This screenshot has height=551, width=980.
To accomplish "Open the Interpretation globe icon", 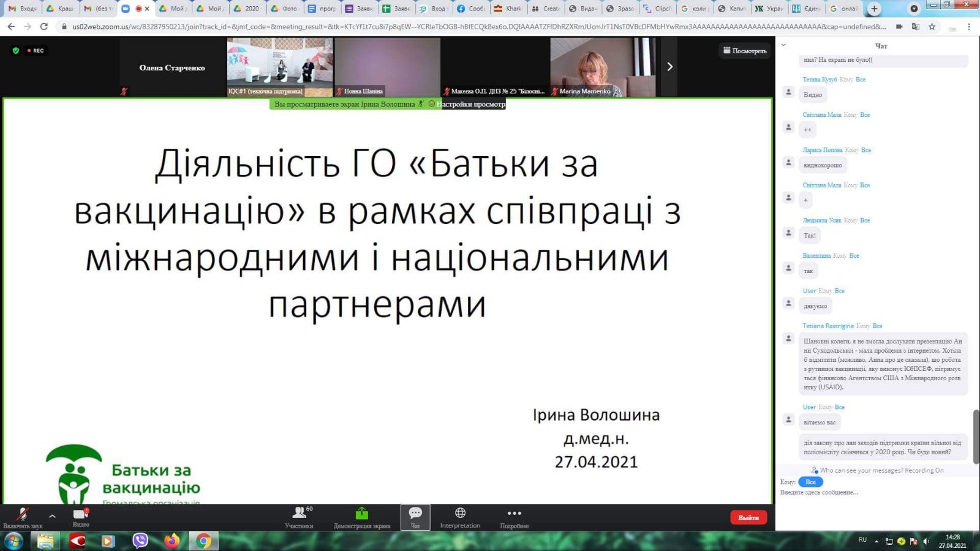I will [x=460, y=516].
